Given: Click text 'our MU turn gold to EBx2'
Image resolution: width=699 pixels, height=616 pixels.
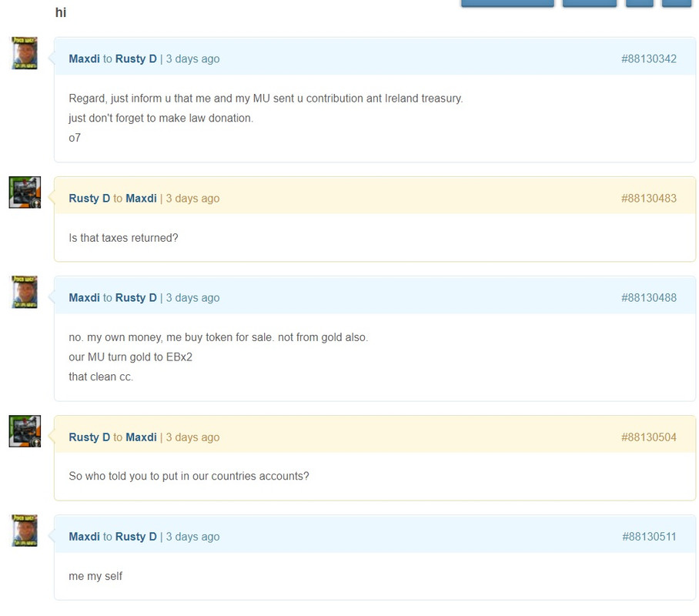Looking at the screenshot, I should pos(131,357).
